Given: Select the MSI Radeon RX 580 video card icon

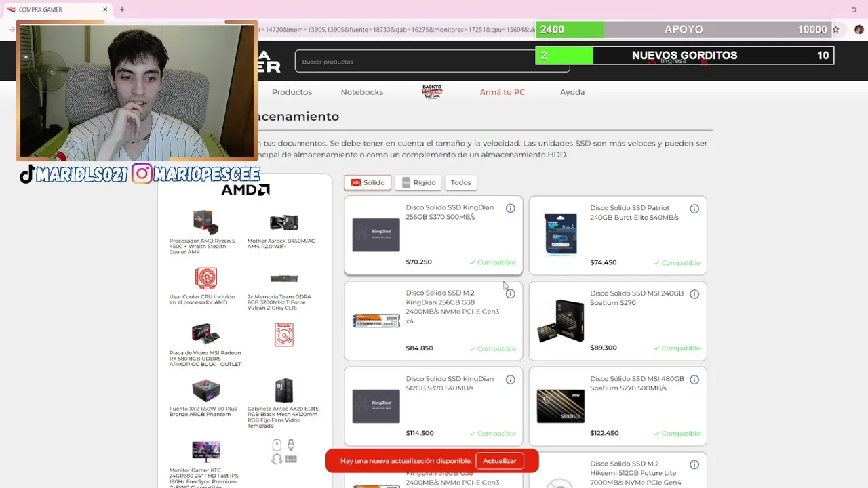Looking at the screenshot, I should pos(205,335).
